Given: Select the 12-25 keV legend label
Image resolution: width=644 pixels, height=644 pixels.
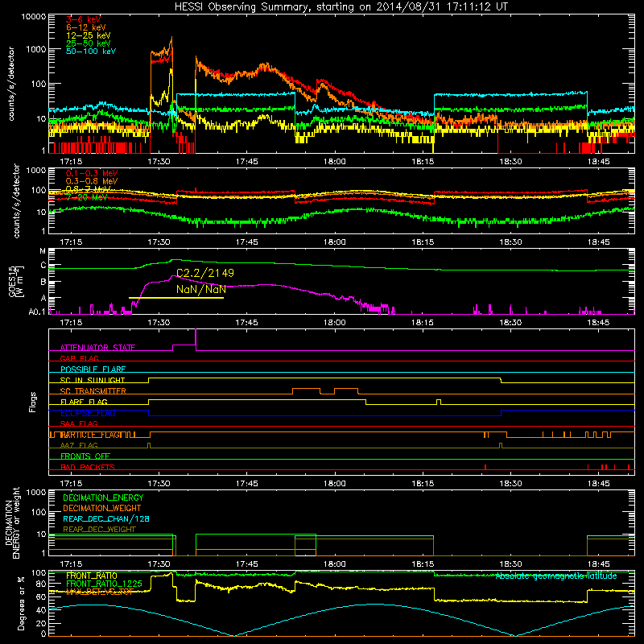Looking at the screenshot, I should coord(89,35).
